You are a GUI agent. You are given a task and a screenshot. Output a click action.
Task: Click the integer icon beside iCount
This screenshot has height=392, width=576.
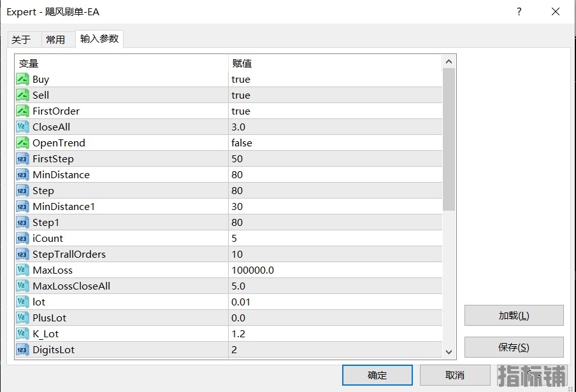[x=22, y=239]
